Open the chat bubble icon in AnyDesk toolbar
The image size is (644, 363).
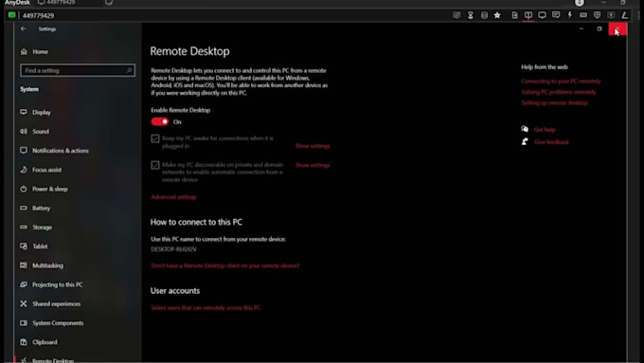click(556, 15)
